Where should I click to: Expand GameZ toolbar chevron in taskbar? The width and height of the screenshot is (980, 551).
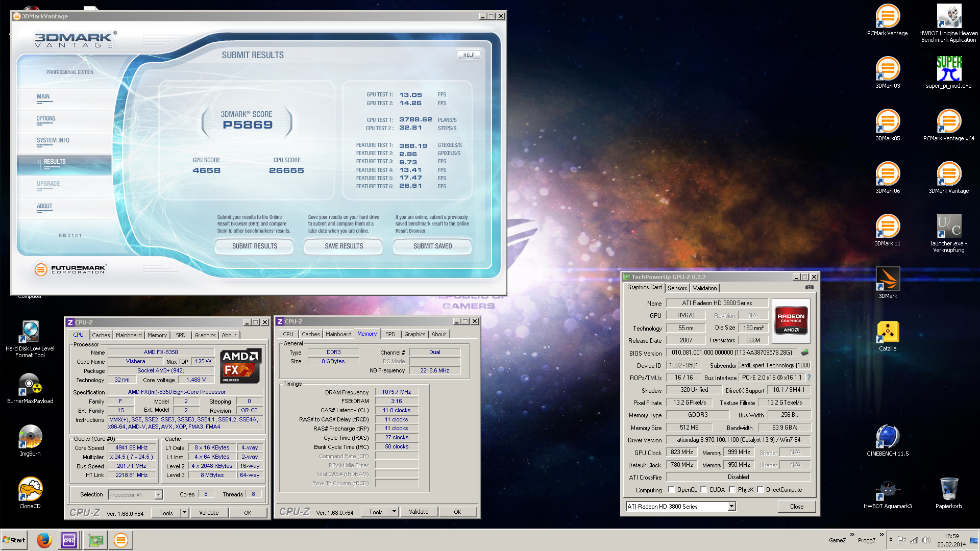coord(852,535)
